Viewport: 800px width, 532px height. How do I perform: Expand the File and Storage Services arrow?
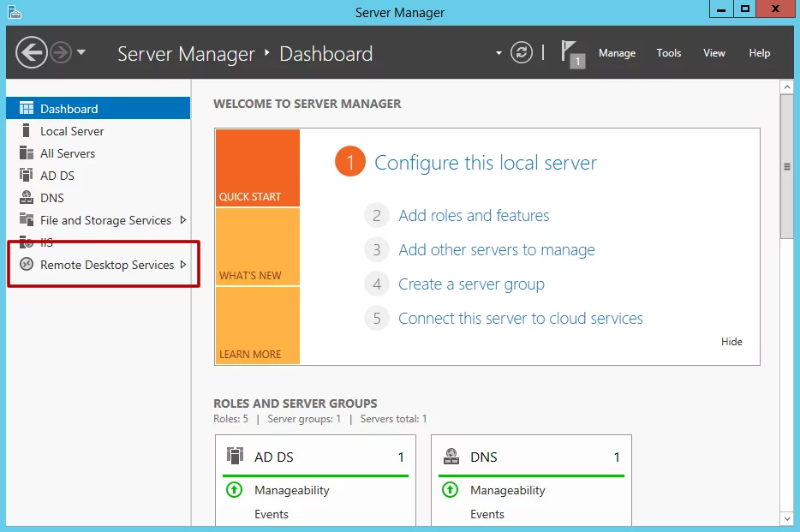click(183, 220)
